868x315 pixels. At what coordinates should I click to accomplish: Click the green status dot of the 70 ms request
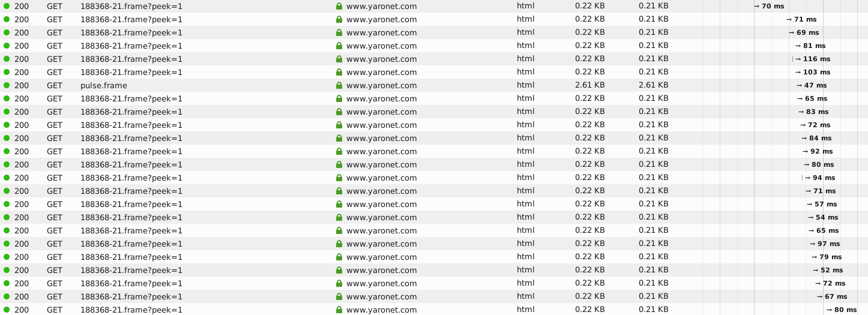(x=7, y=6)
